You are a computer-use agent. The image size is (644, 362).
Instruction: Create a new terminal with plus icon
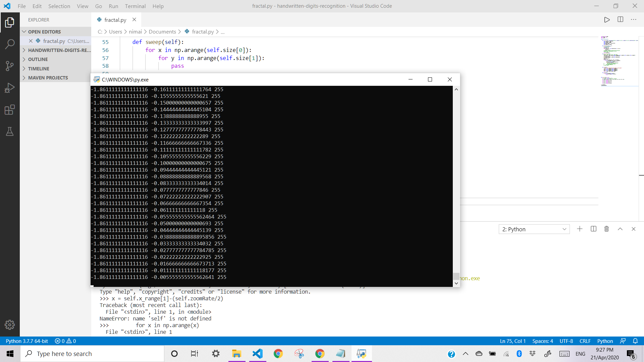[580, 229]
